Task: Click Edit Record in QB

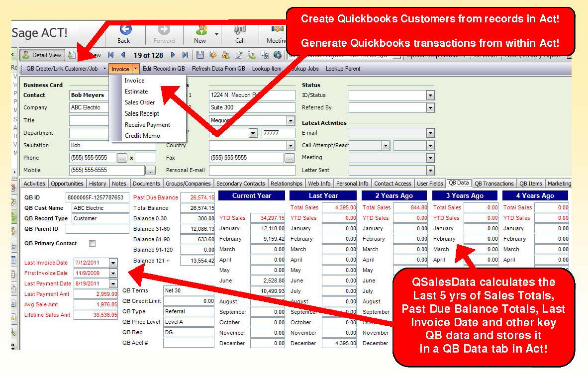Action: coord(164,69)
